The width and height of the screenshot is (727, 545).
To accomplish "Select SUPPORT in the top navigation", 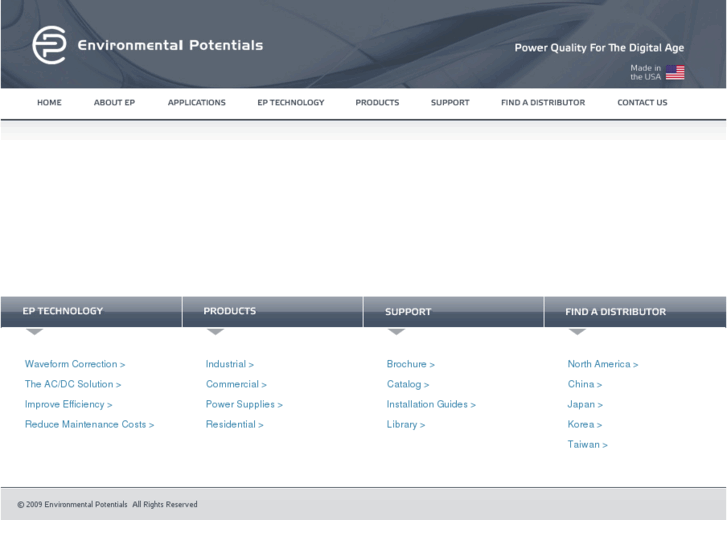I will (450, 103).
